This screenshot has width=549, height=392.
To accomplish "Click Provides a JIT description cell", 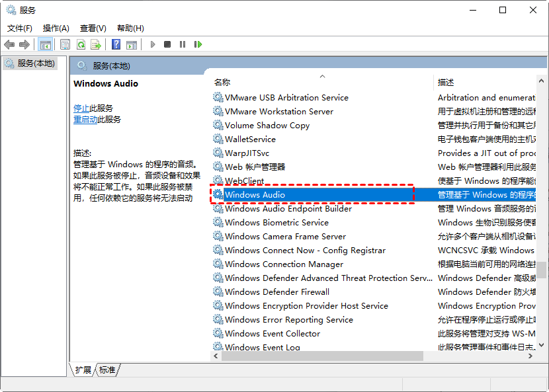I will [487, 153].
